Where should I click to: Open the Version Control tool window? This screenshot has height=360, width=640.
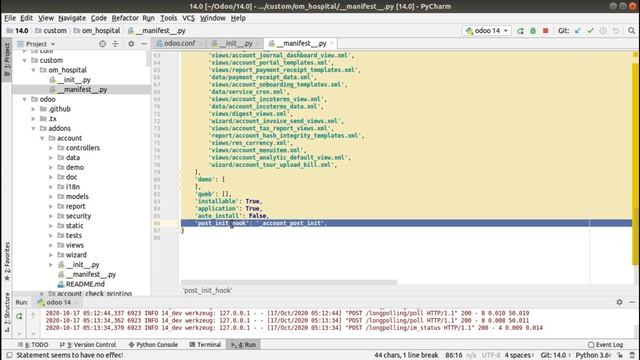[x=88, y=344]
